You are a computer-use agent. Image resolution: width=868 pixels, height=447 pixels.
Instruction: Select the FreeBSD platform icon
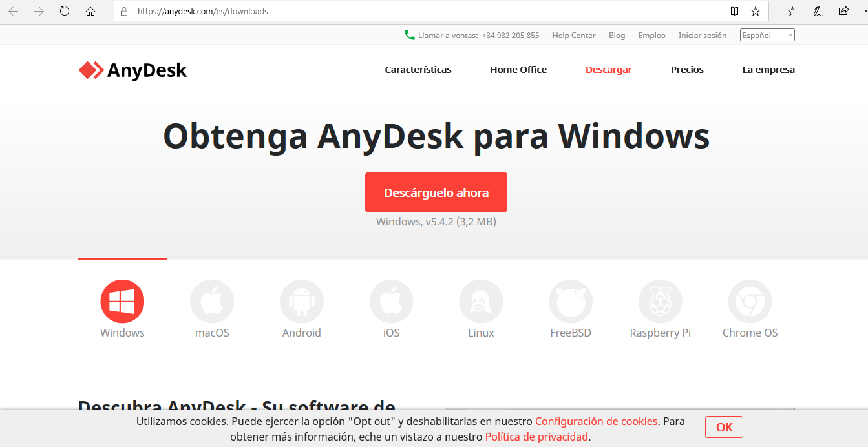tap(571, 302)
